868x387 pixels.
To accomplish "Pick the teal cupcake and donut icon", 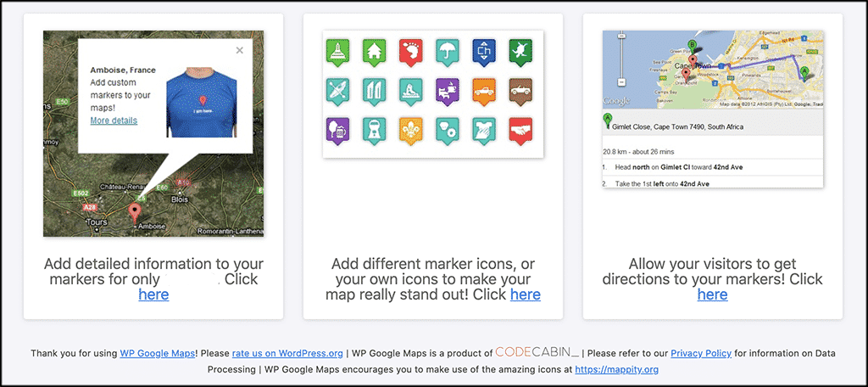I will (x=447, y=132).
